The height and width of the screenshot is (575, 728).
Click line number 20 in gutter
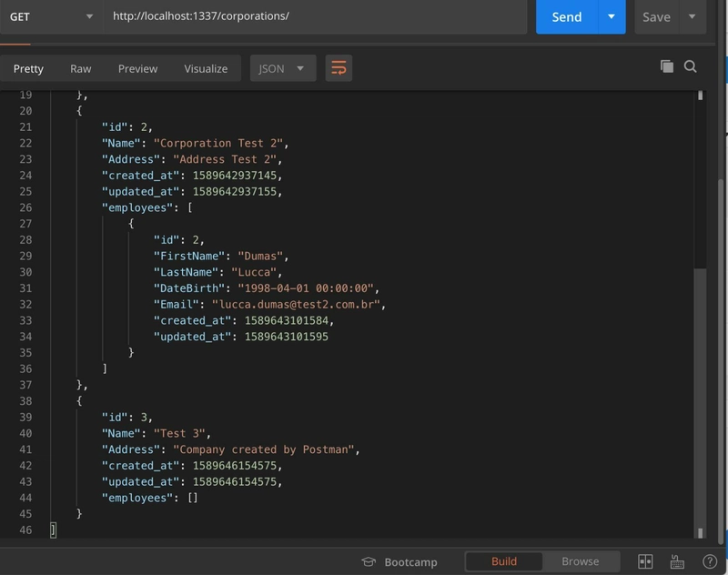pos(25,111)
